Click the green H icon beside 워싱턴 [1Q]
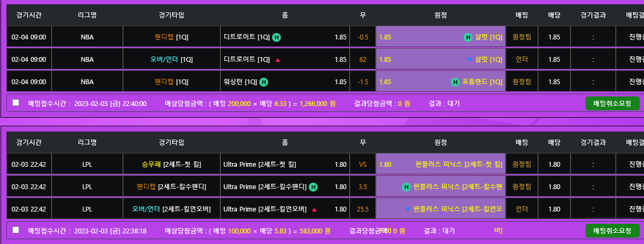The width and height of the screenshot is (644, 244). click(x=263, y=82)
